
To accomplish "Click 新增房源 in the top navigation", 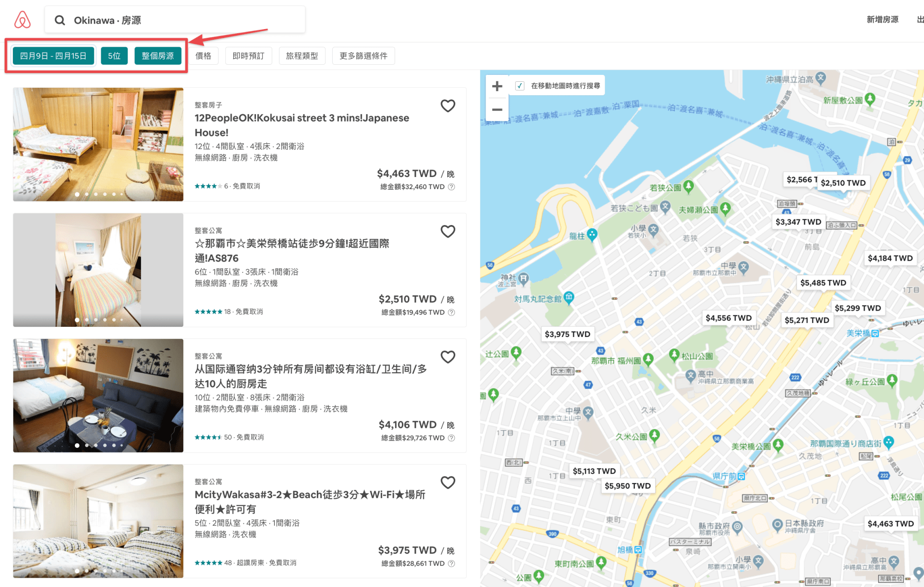I will [x=882, y=19].
